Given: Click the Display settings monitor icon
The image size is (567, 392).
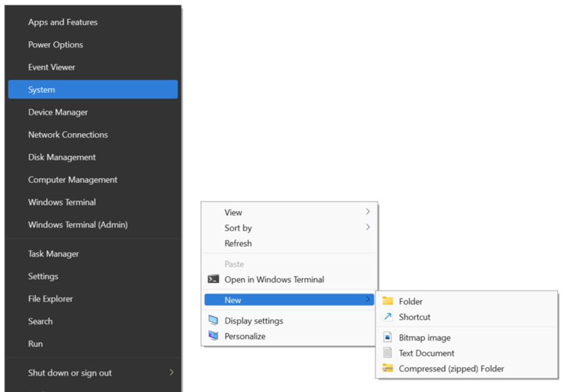Looking at the screenshot, I should click(x=213, y=320).
